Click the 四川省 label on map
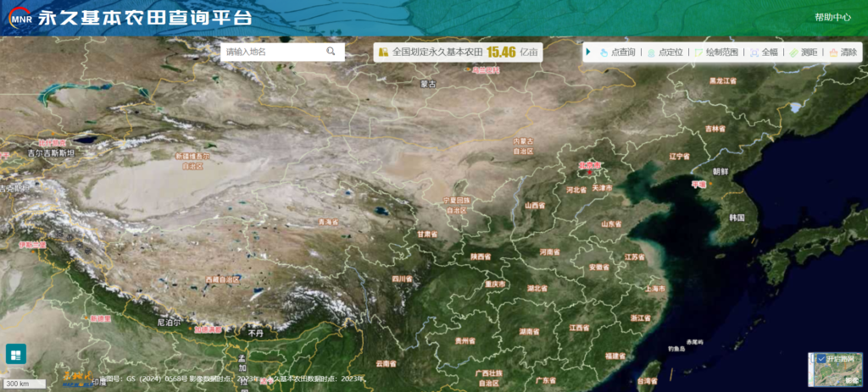This screenshot has height=392, width=868. (403, 279)
